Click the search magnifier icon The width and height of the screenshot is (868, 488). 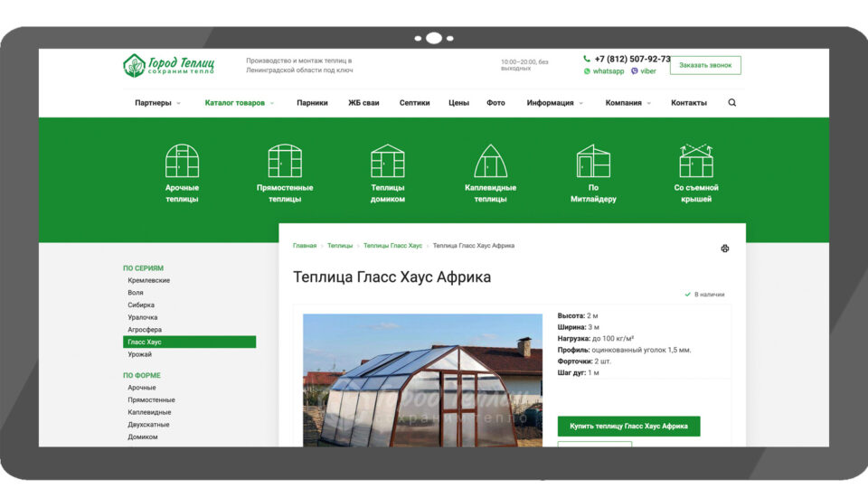click(x=731, y=102)
